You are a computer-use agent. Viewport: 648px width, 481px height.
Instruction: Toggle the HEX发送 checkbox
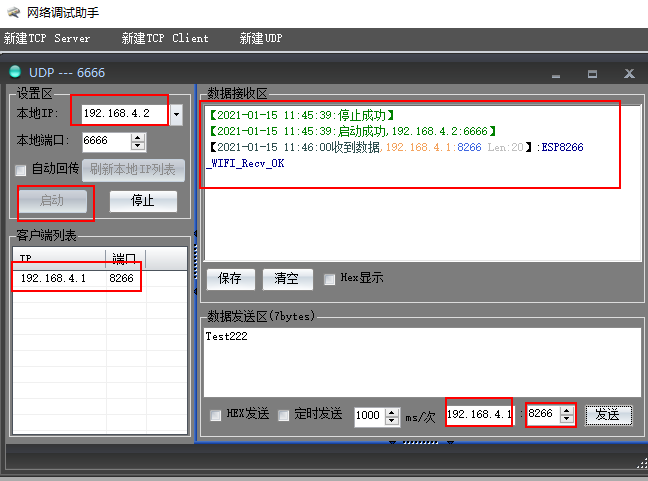[215, 415]
